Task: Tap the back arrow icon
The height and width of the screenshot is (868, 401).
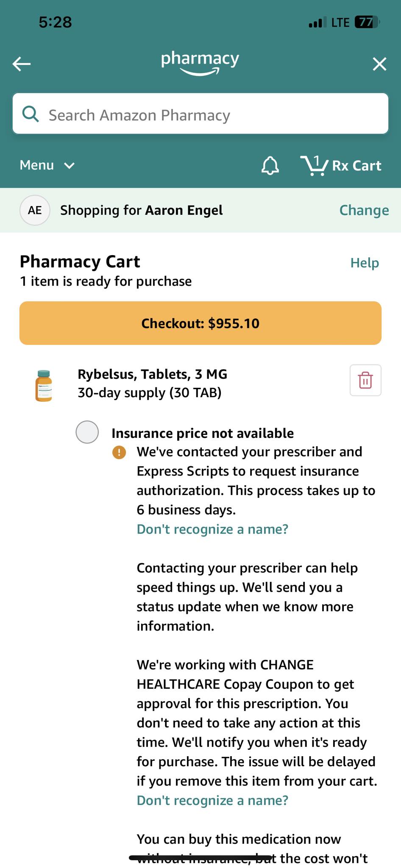Action: click(22, 64)
